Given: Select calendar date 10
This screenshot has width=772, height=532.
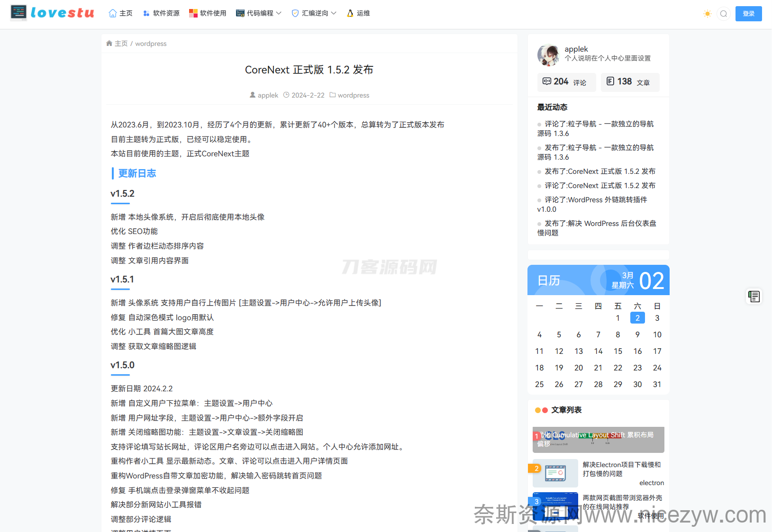Looking at the screenshot, I should (x=657, y=334).
